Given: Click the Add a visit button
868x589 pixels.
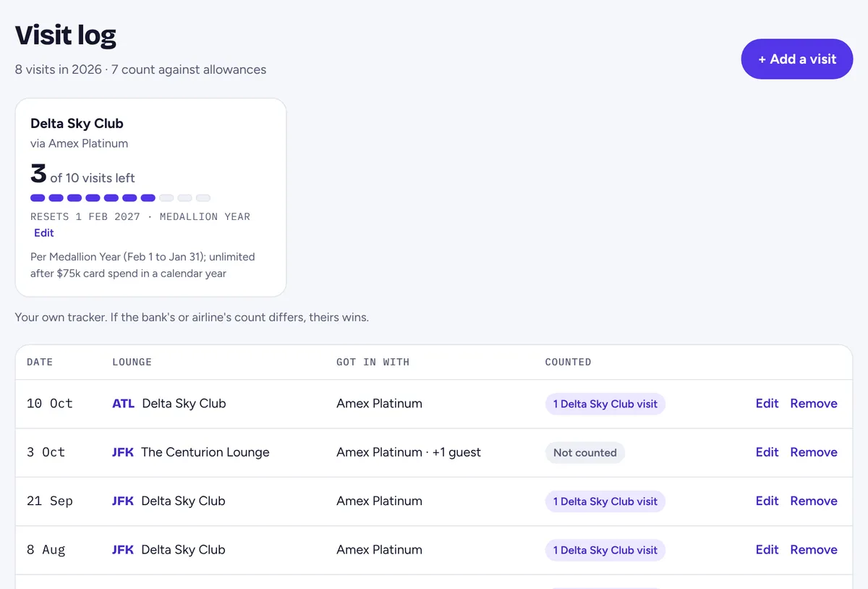Looking at the screenshot, I should [x=796, y=59].
